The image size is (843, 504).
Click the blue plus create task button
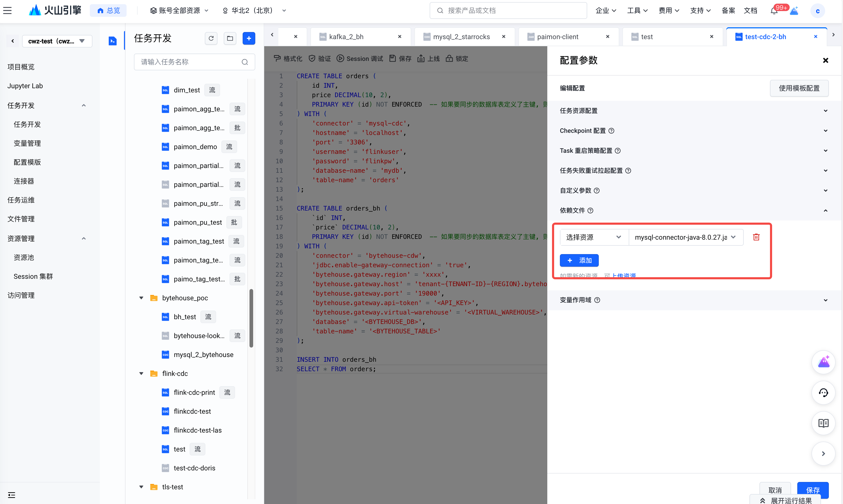249,38
